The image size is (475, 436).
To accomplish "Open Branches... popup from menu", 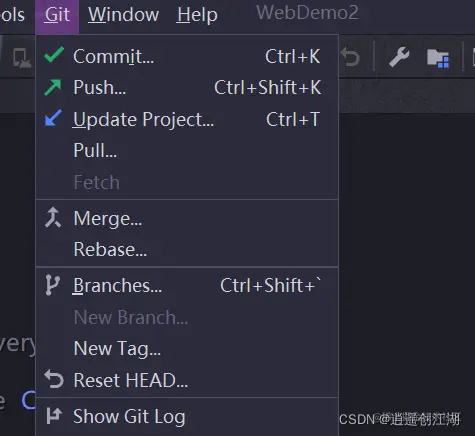I will point(187,286).
